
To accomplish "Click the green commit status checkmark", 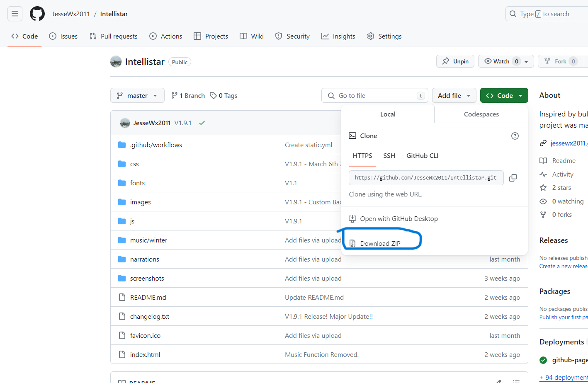I will (202, 123).
